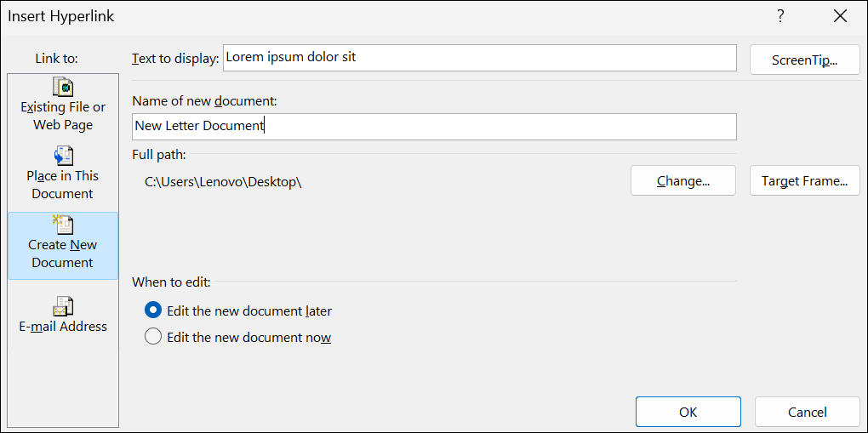The image size is (868, 433).
Task: Click the Create New Document icon
Action: tap(63, 225)
